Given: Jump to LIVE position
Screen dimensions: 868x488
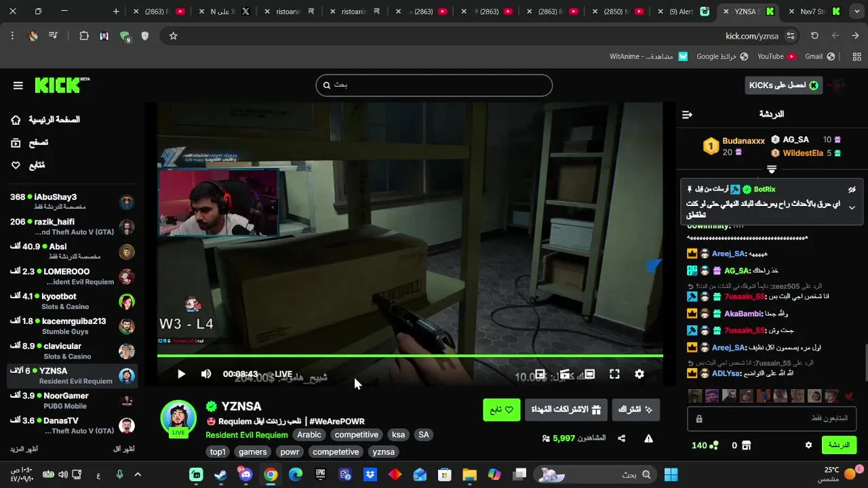Looking at the screenshot, I should (283, 374).
